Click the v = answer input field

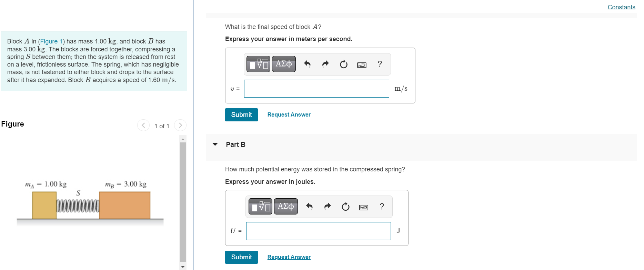pyautogui.click(x=316, y=89)
